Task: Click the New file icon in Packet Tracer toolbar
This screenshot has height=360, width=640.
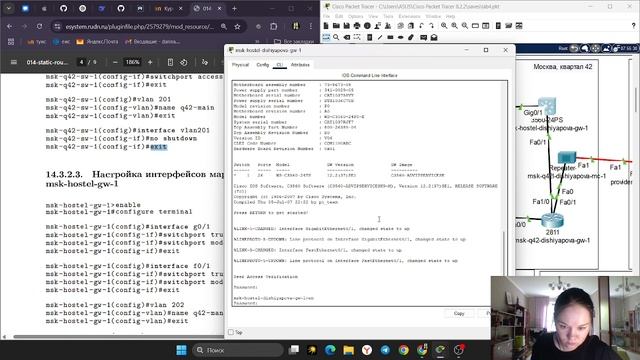Action: 326,26
